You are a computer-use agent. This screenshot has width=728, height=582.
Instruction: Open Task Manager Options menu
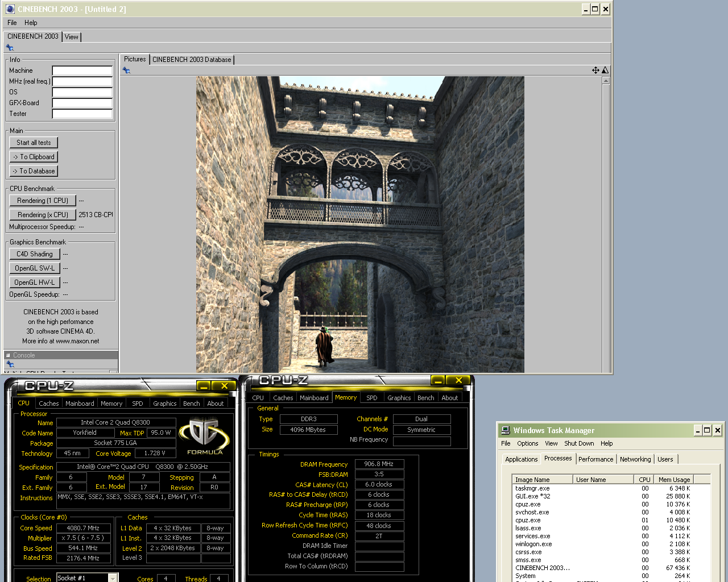pos(528,443)
